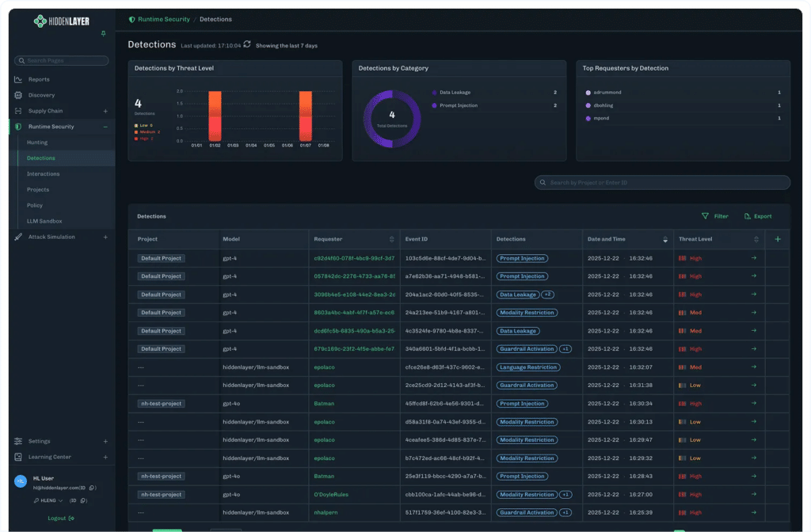The width and height of the screenshot is (811, 532).
Task: Click the Medium threat legend swatch
Action: tap(136, 132)
